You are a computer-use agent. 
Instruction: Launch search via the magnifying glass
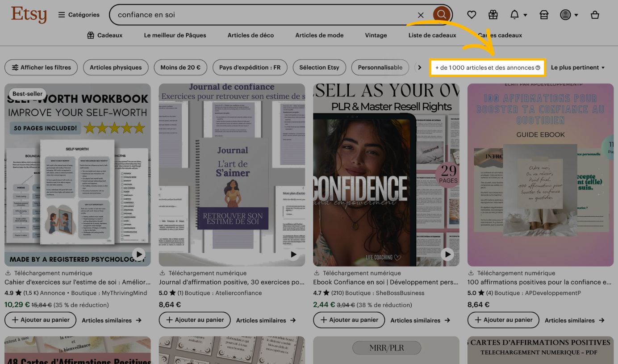coord(442,14)
